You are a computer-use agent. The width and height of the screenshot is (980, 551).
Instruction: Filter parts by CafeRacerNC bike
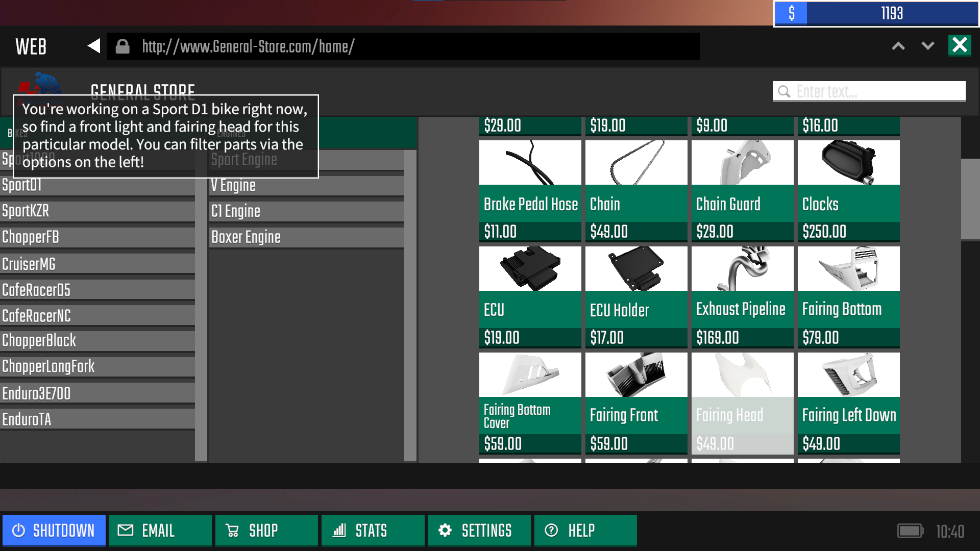coord(97,316)
